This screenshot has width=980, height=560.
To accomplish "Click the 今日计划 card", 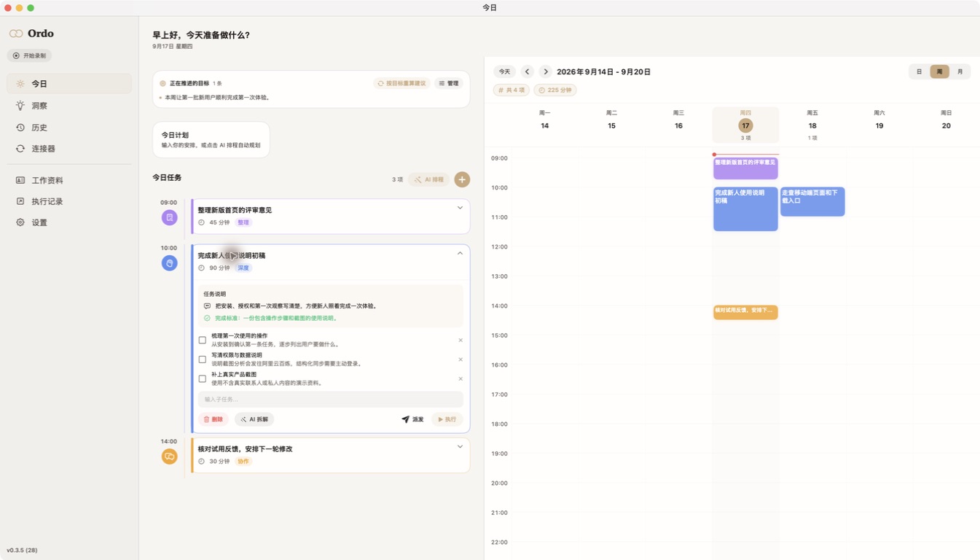I will pos(211,139).
